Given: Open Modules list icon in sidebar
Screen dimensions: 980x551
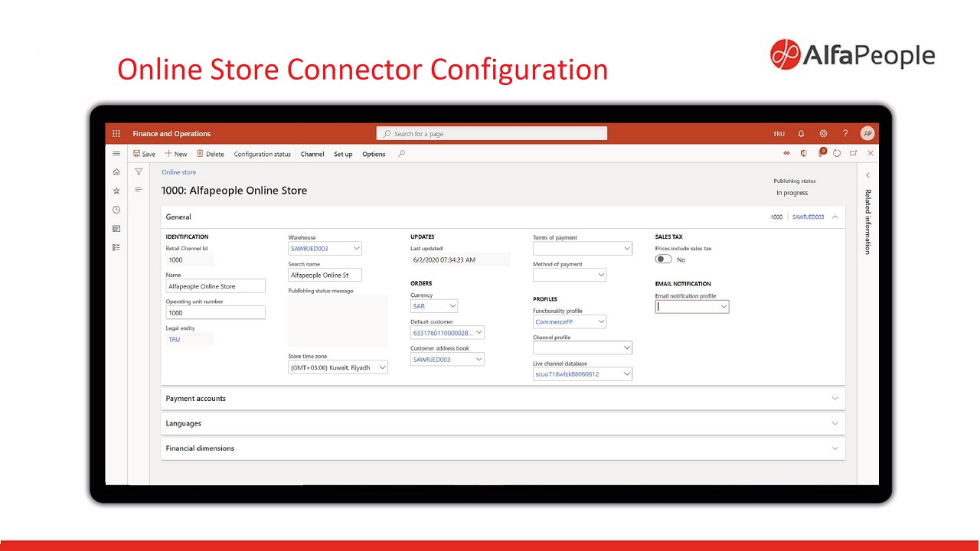Looking at the screenshot, I should pos(116,248).
